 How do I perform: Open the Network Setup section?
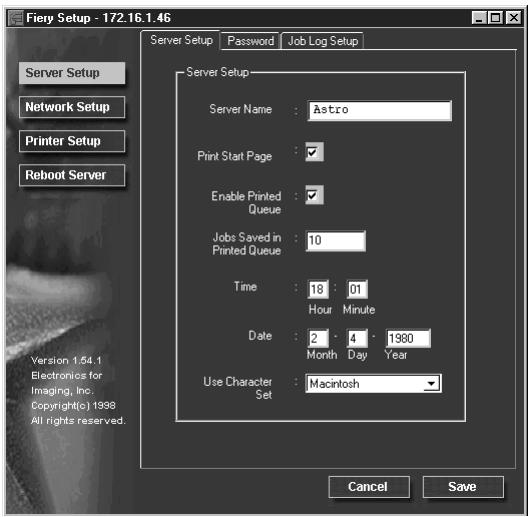tap(72, 107)
